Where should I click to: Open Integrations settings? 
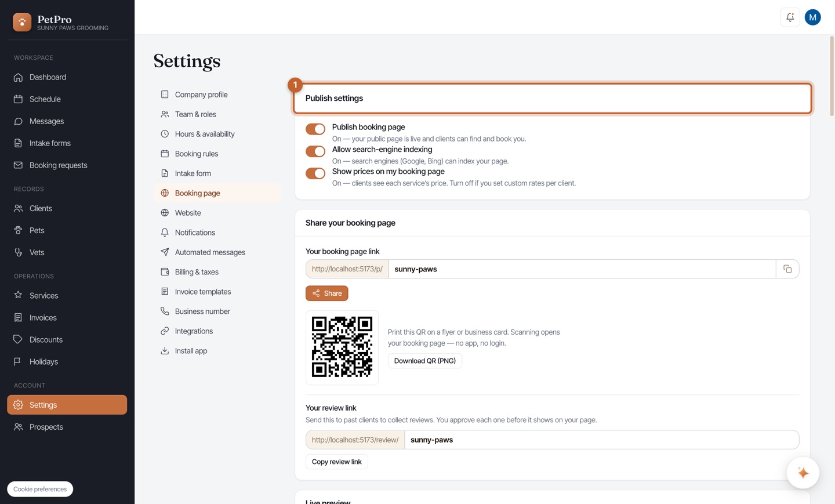[217, 331]
